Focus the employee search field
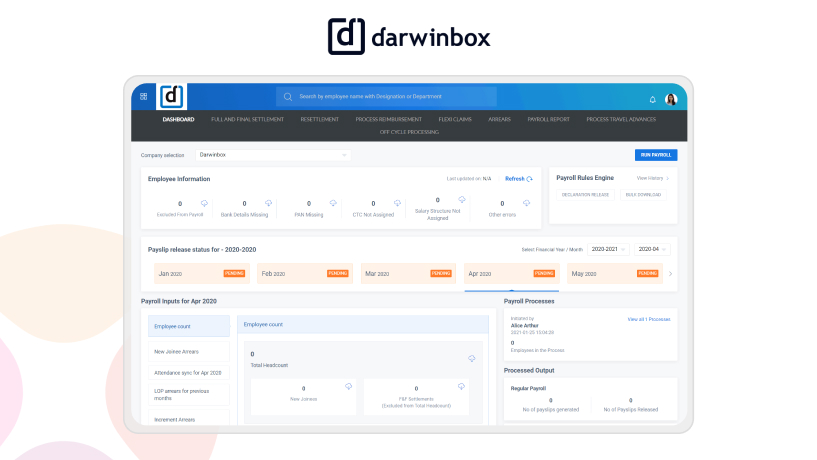Screen dimensions: 817x460 [x=386, y=96]
